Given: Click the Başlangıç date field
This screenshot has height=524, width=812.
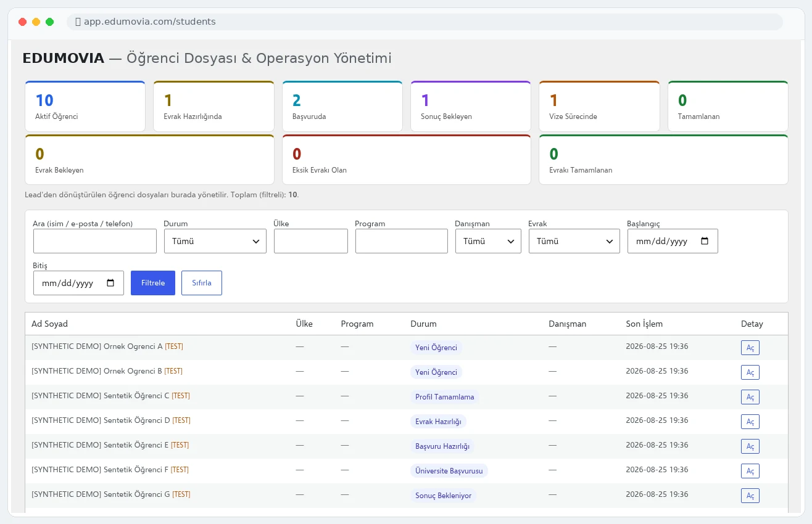Looking at the screenshot, I should 673,241.
